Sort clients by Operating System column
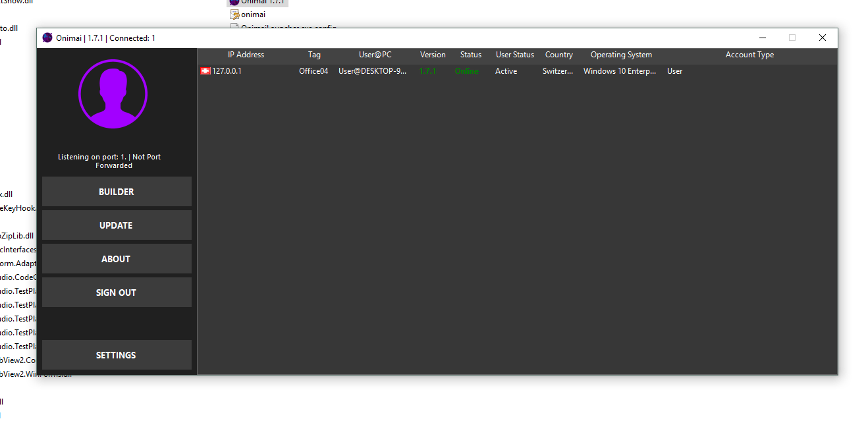Image resolution: width=868 pixels, height=421 pixels. (x=620, y=55)
